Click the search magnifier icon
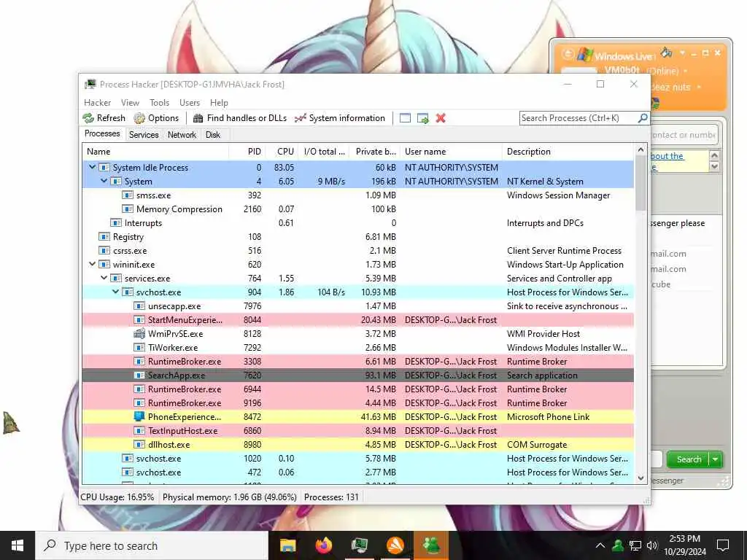Screen dimensions: 747x560 click(x=642, y=117)
